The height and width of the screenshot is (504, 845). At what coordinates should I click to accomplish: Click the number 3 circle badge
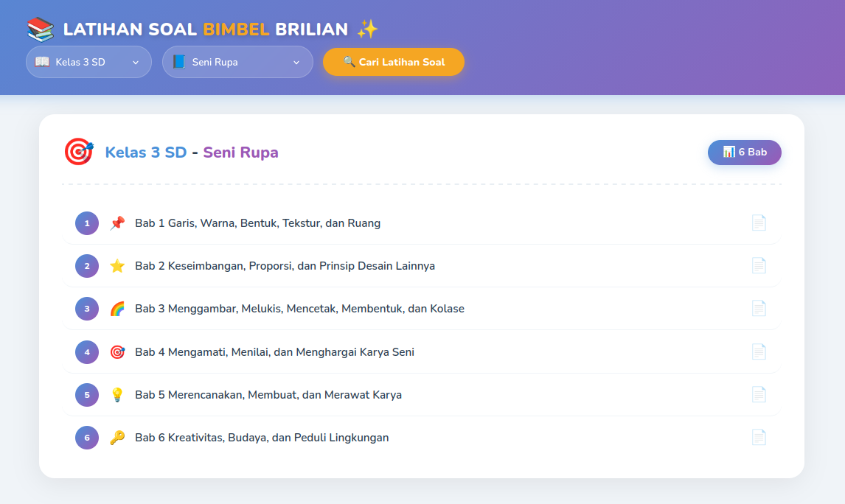point(87,309)
